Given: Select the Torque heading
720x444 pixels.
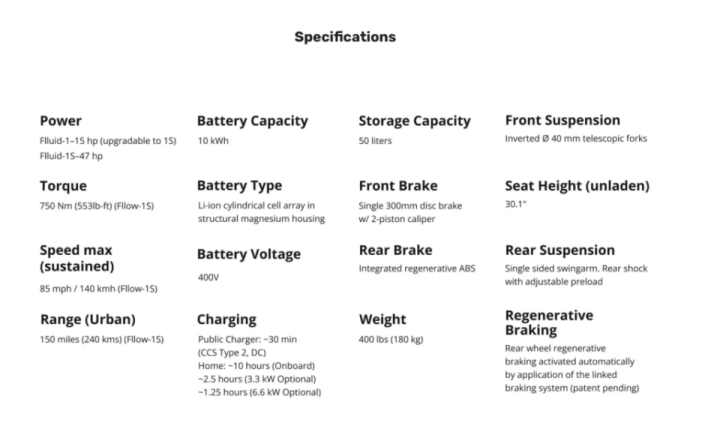Looking at the screenshot, I should pyautogui.click(x=63, y=186).
